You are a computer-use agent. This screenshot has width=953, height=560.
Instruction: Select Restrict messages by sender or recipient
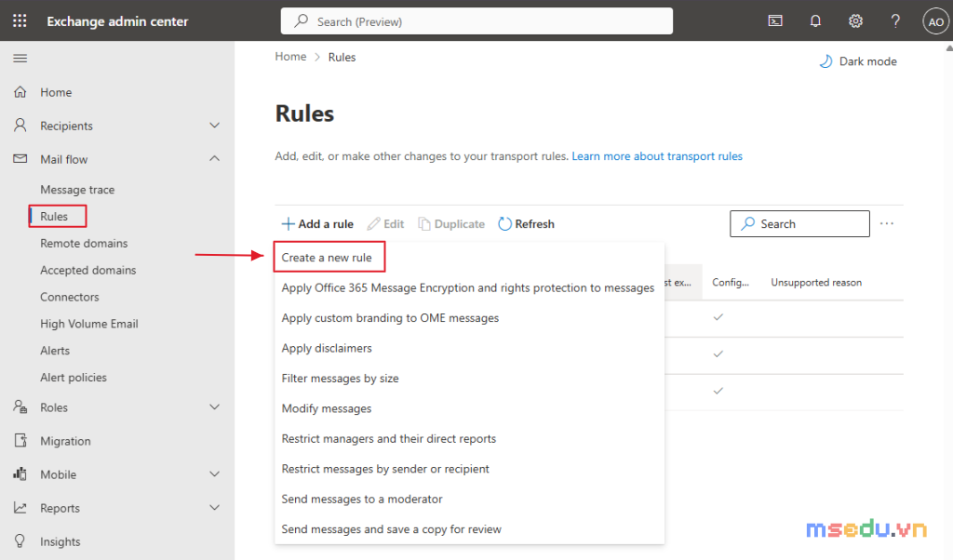[469, 469]
